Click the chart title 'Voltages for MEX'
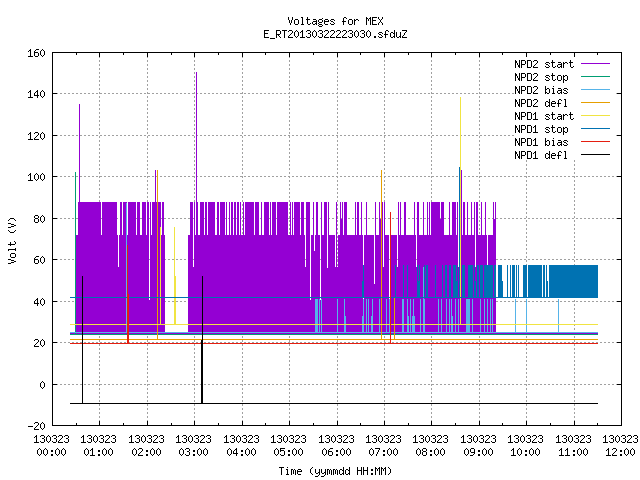 (x=335, y=21)
